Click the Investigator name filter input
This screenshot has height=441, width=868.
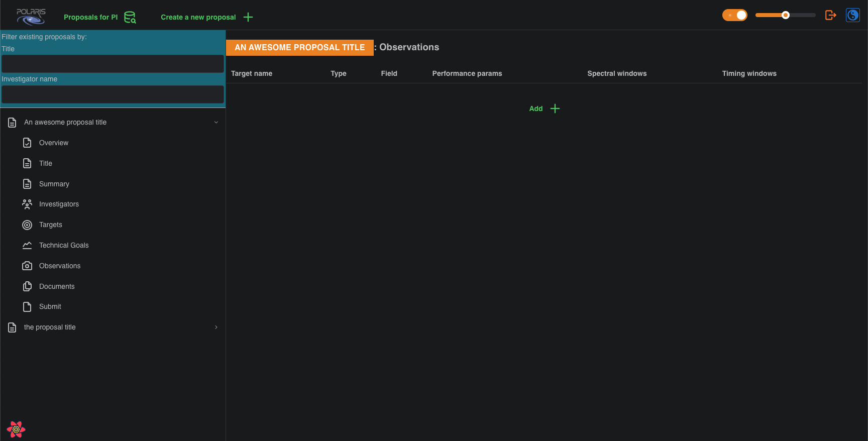pyautogui.click(x=113, y=94)
